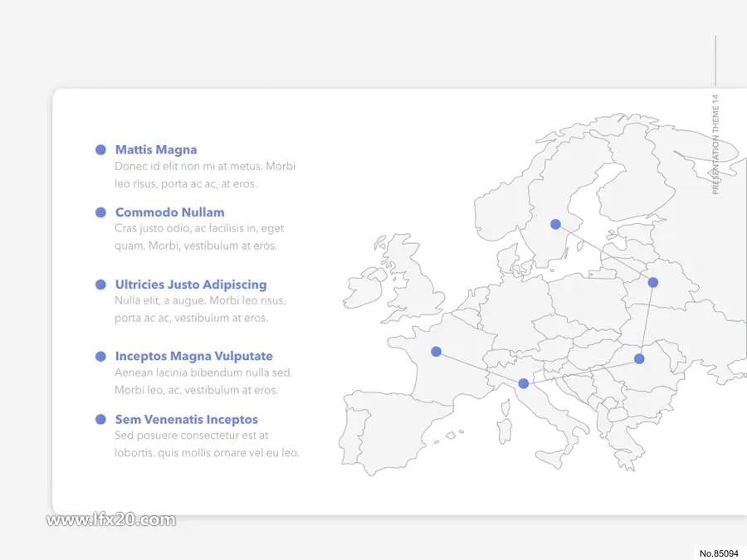The width and height of the screenshot is (747, 560).
Task: Click Great Britain on the Europe map
Action: [x=412, y=279]
